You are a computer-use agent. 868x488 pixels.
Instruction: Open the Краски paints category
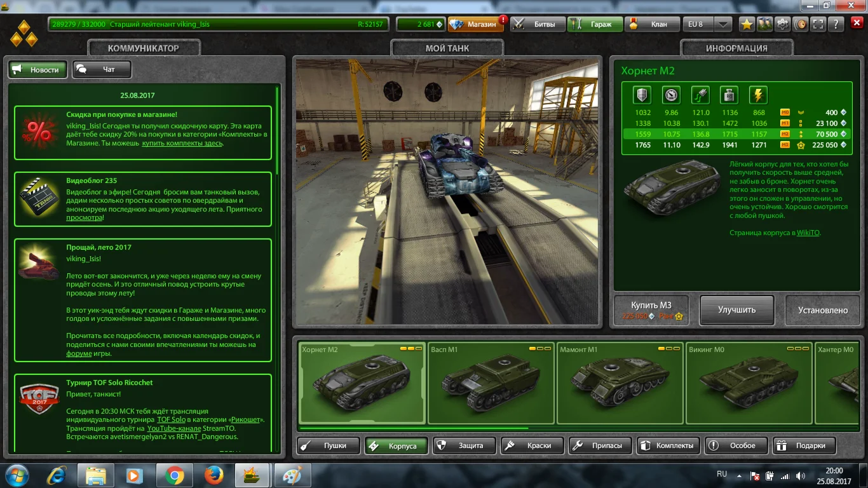click(531, 445)
